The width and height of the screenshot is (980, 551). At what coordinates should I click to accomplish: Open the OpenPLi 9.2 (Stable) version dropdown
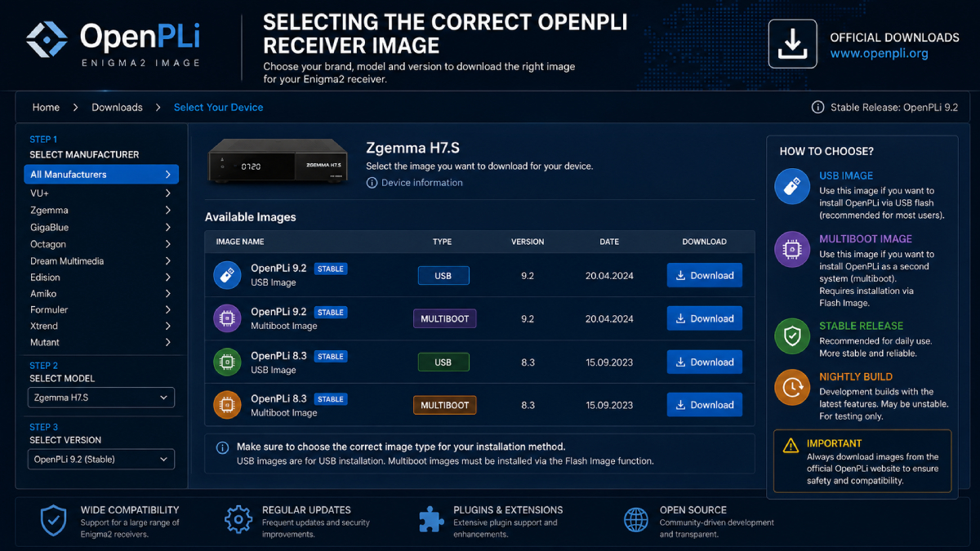(100, 459)
